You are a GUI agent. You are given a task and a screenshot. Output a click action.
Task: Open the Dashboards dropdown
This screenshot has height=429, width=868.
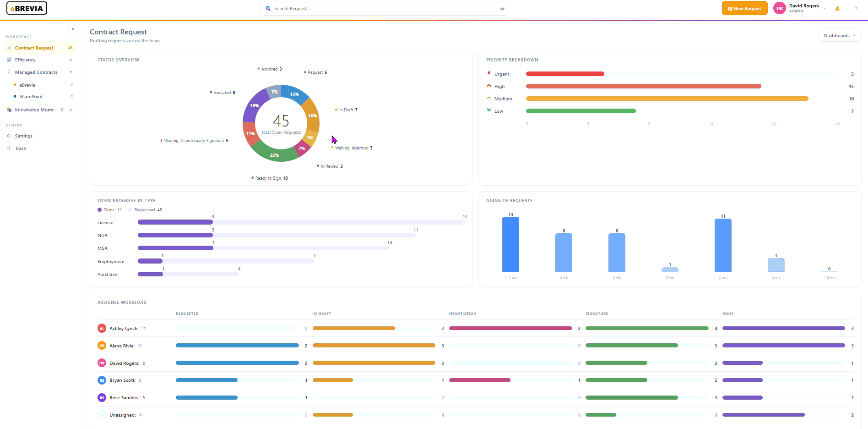(840, 36)
